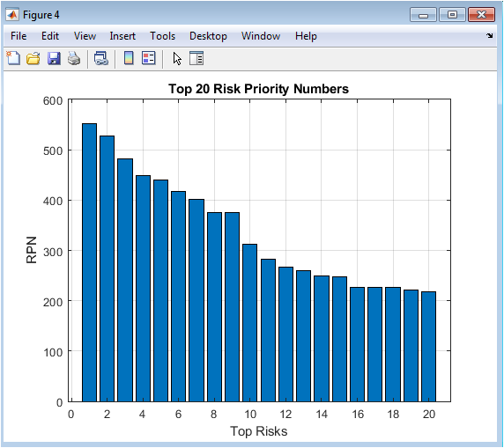
Task: Open the Property Inspector icon
Action: pos(196,58)
